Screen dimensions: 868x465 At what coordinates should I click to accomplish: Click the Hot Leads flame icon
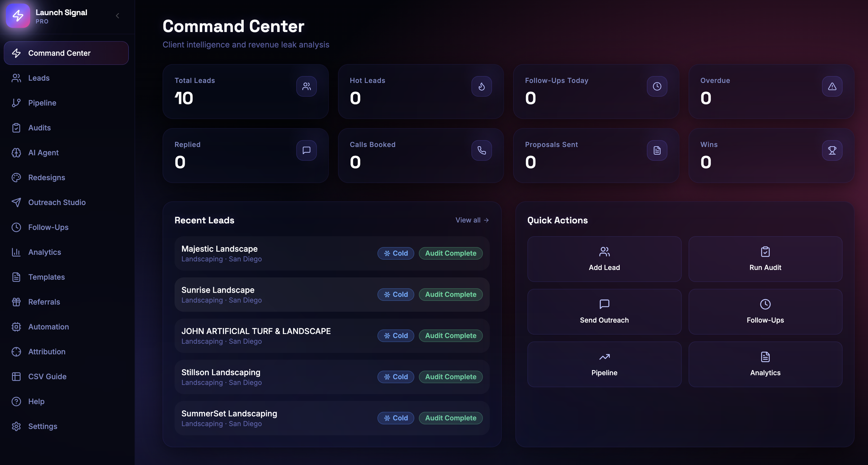pyautogui.click(x=482, y=86)
